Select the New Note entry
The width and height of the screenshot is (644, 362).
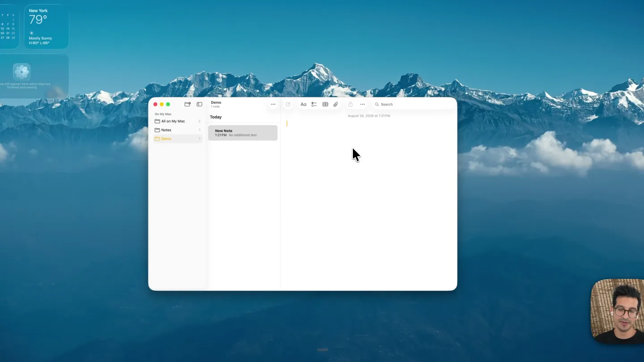[x=242, y=133]
